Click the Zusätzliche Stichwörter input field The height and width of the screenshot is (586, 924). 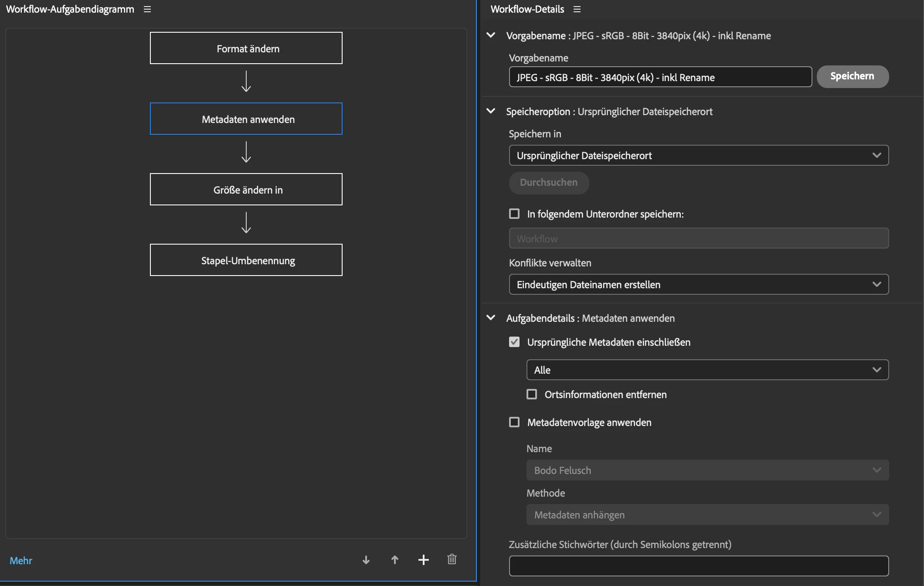click(x=699, y=566)
